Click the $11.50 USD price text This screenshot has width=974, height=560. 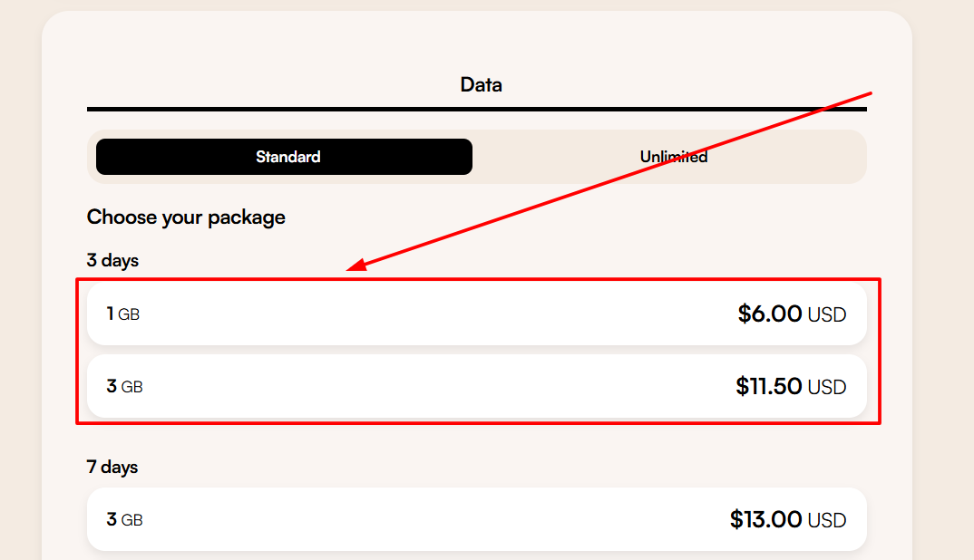[790, 387]
